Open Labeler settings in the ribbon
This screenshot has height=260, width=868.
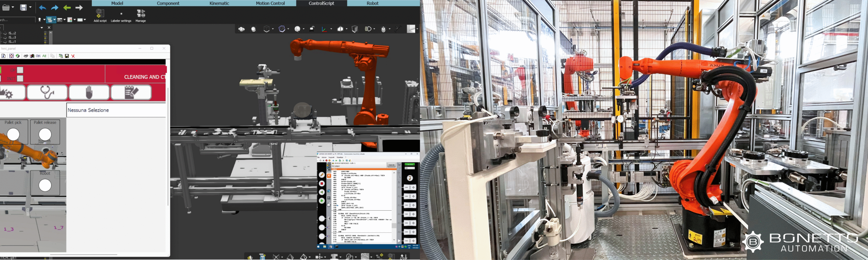pyautogui.click(x=121, y=15)
